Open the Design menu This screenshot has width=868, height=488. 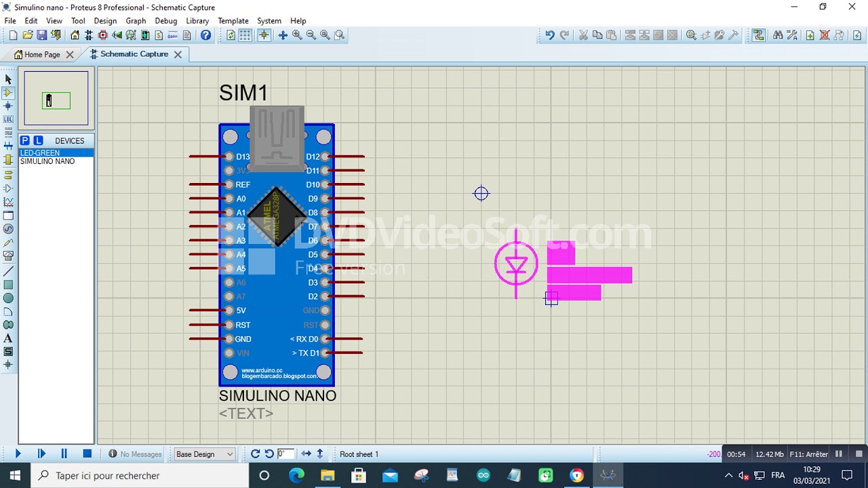(x=105, y=21)
